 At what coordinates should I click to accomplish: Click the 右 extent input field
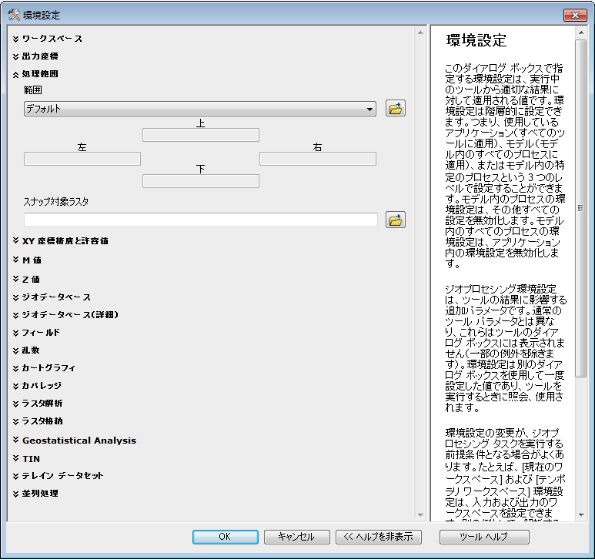(318, 159)
